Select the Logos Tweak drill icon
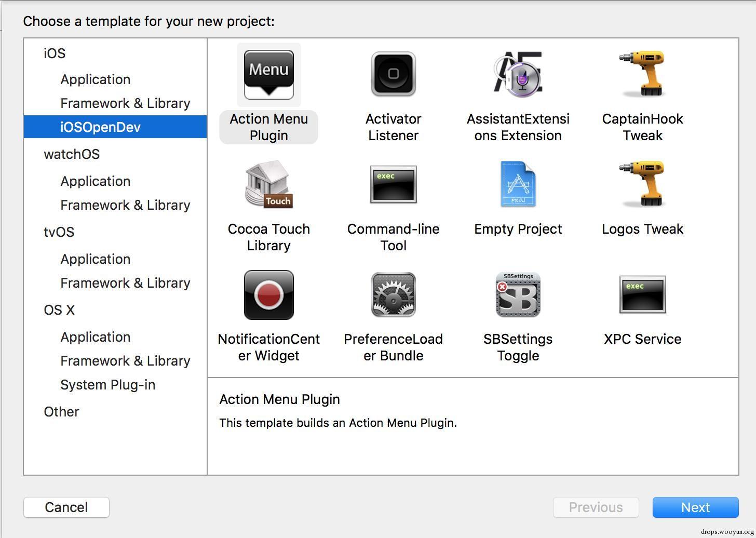 (642, 183)
